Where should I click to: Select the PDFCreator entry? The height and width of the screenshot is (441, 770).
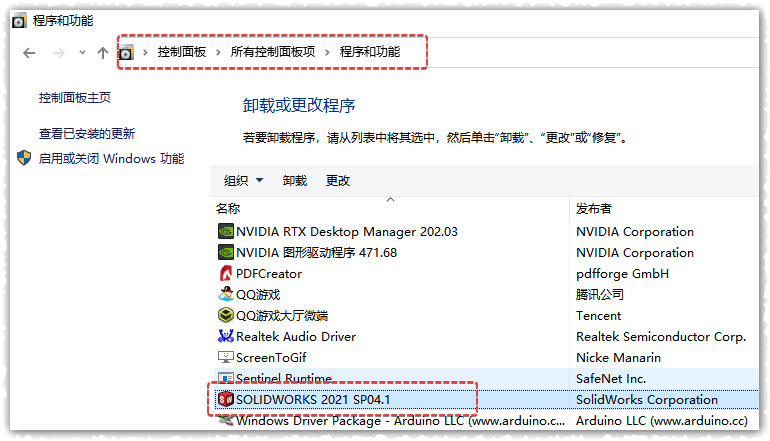point(269,274)
